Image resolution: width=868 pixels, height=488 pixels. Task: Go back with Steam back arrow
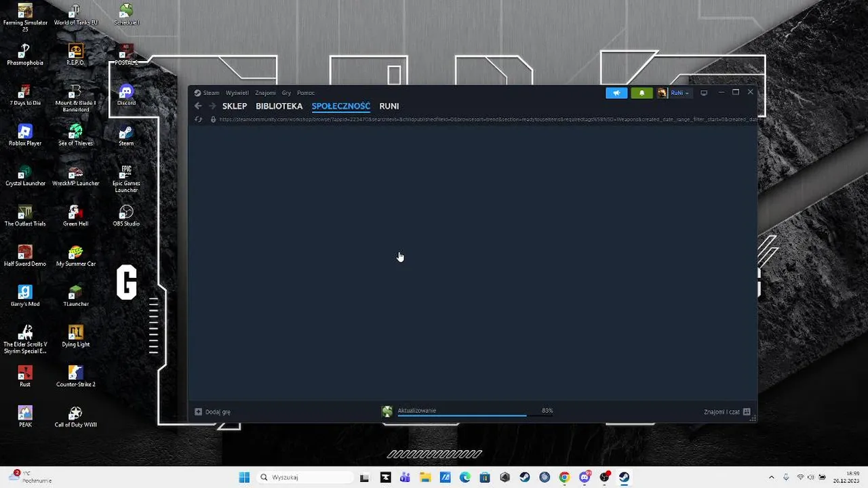tap(198, 106)
